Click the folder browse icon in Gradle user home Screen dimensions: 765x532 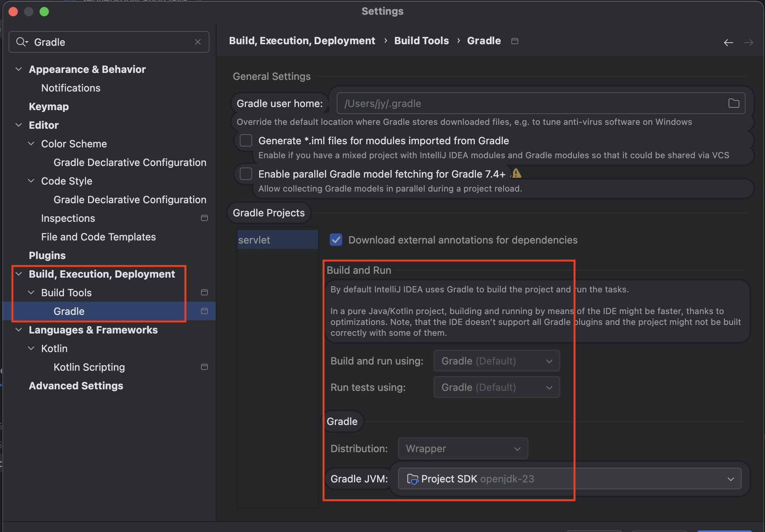[733, 103]
